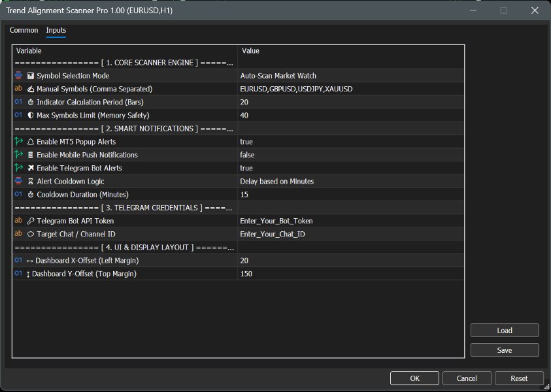
Task: Edit the Max Symbols Limit value 40
Action: point(351,116)
